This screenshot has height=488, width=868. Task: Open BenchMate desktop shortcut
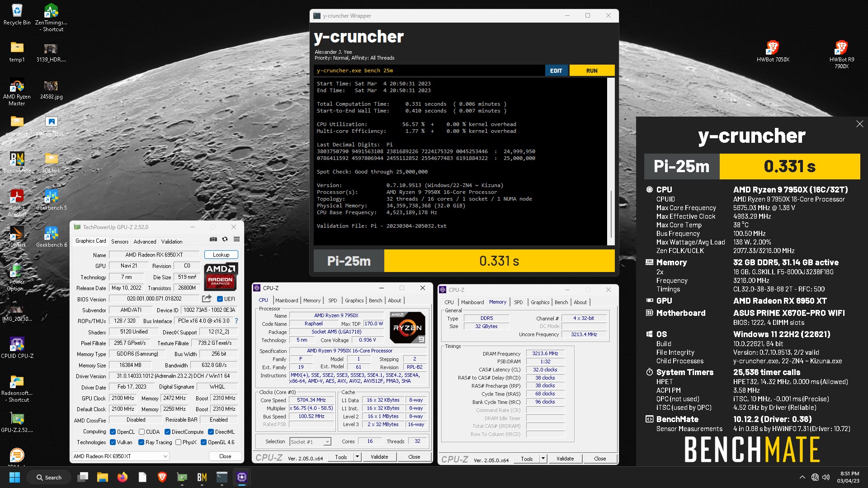17,162
